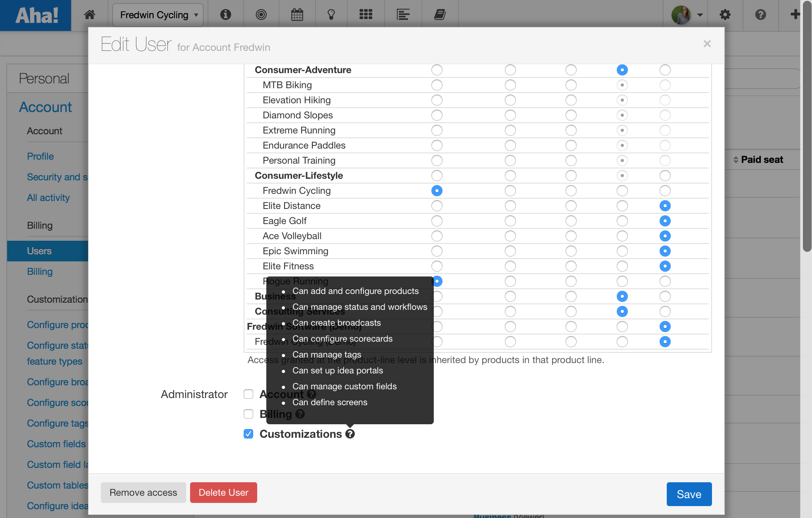This screenshot has height=518, width=812.
Task: Click the reports list icon
Action: [x=403, y=15]
